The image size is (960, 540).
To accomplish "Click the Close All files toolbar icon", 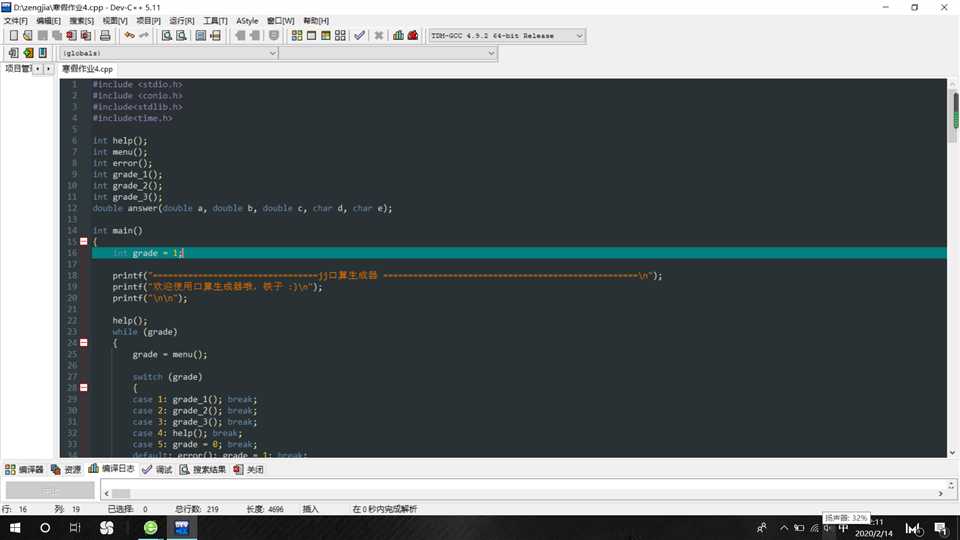I will (86, 36).
